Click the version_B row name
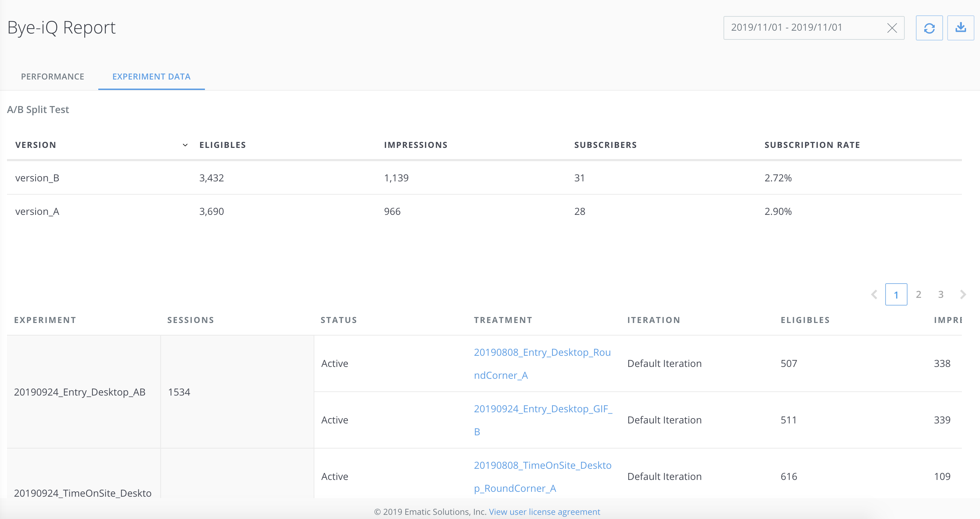The height and width of the screenshot is (519, 980). point(37,178)
